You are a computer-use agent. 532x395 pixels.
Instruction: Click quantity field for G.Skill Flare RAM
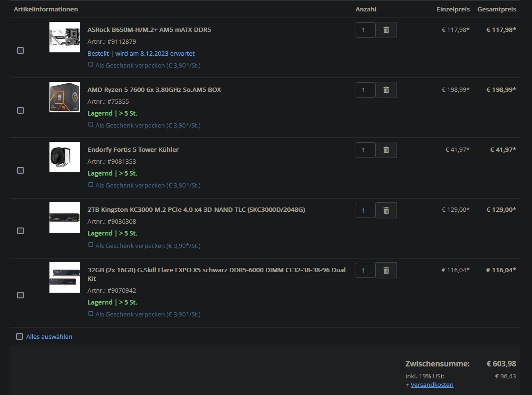[x=366, y=270]
